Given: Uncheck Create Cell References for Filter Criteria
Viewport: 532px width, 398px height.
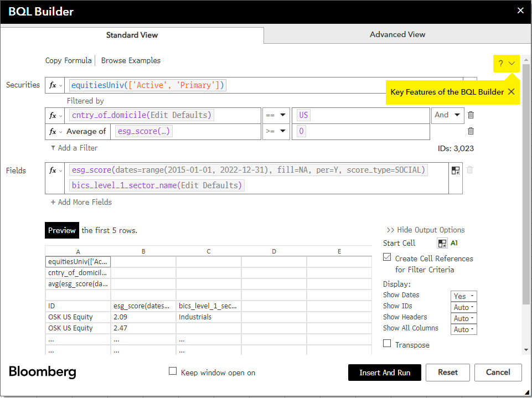Looking at the screenshot, I should pyautogui.click(x=386, y=258).
